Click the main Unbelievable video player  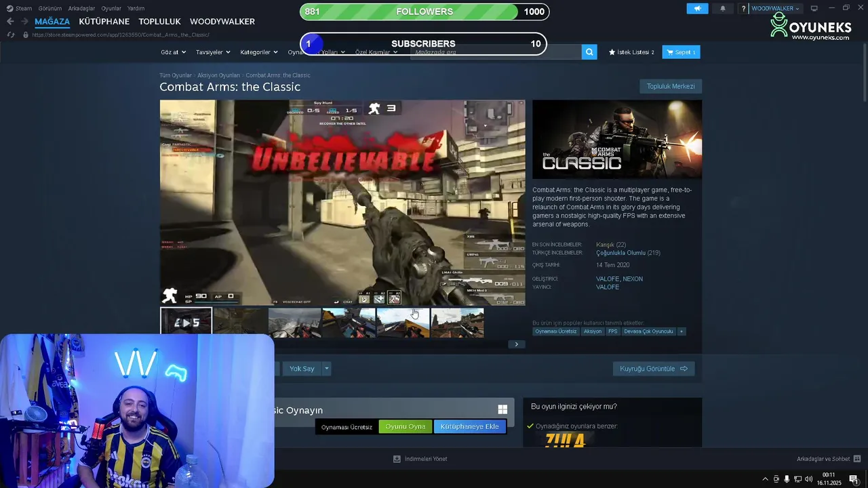point(342,203)
